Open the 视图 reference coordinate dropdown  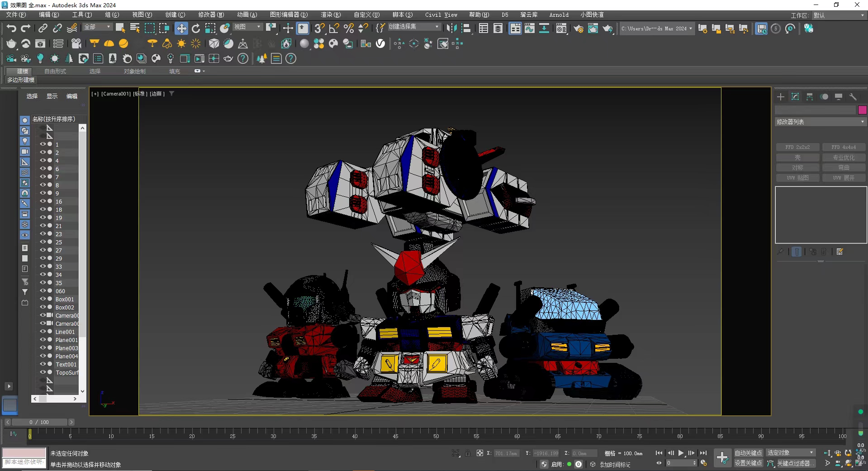click(247, 27)
